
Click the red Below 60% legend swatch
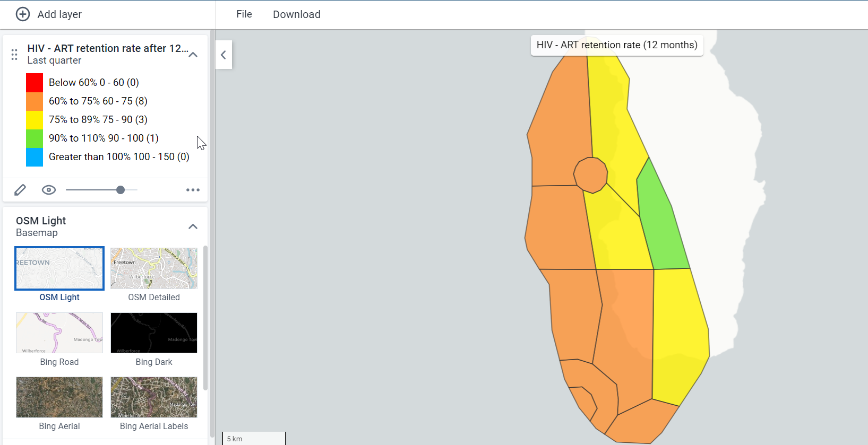[x=35, y=83]
